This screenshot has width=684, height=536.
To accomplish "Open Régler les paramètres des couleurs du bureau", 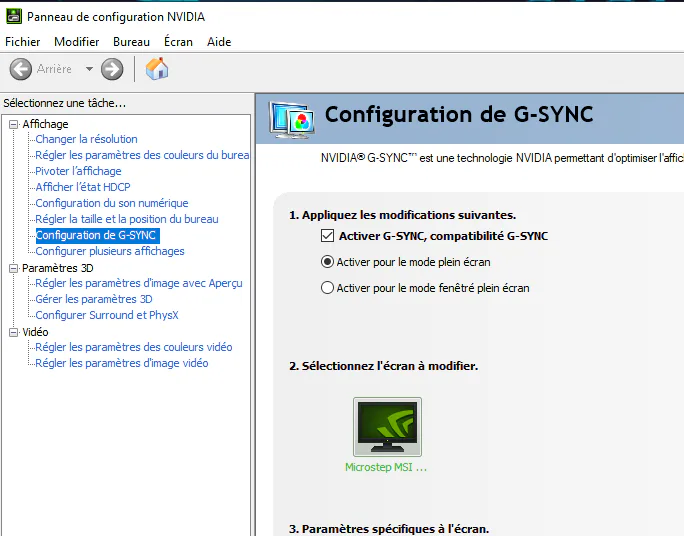I will click(x=142, y=155).
